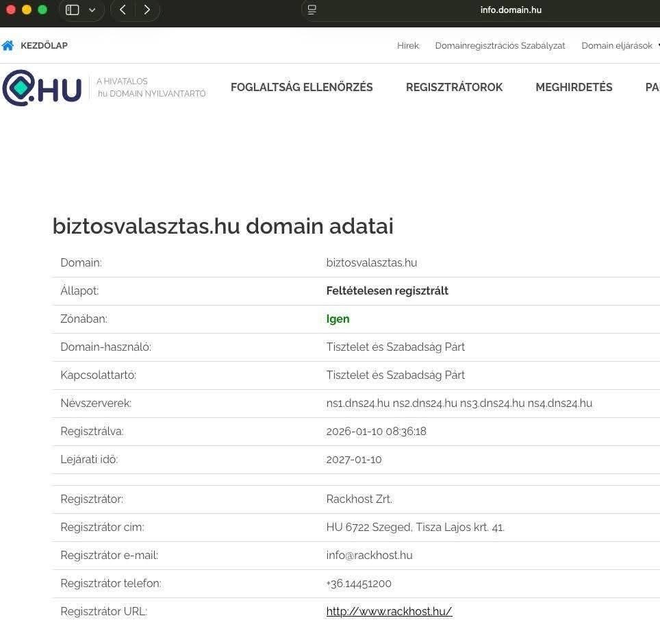Open REGISZTRÁTOROK menu item

(x=454, y=87)
